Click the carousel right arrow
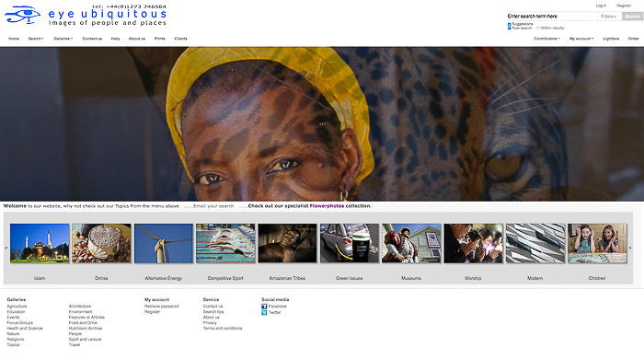The image size is (644, 359). click(630, 249)
